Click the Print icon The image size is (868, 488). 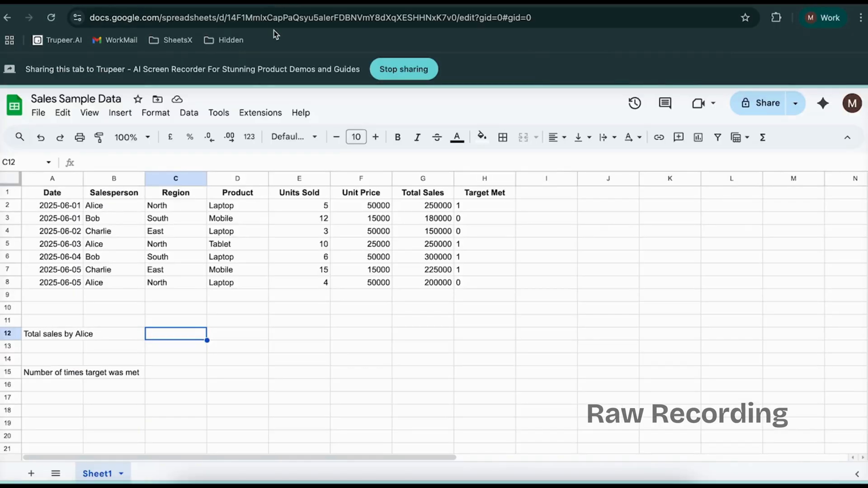point(80,137)
